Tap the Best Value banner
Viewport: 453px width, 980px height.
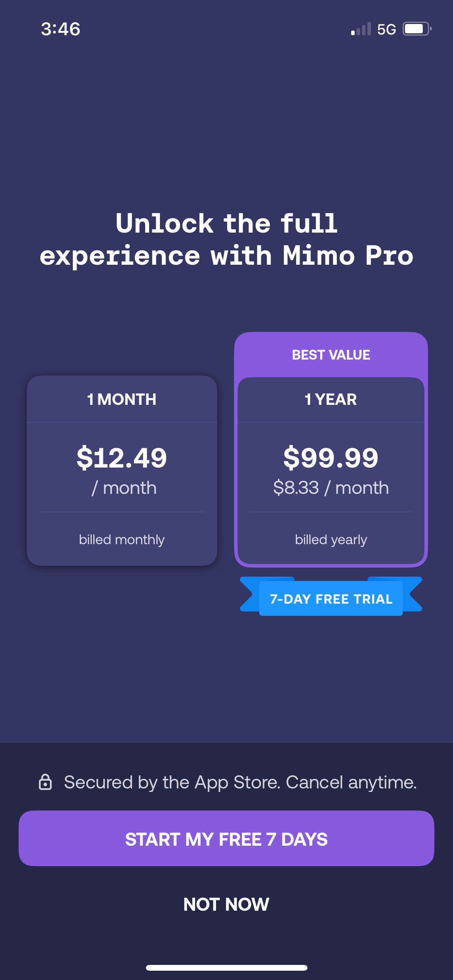331,355
